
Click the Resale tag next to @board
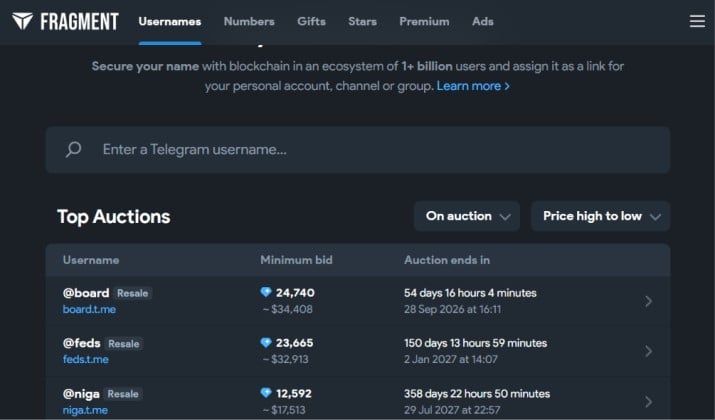pos(133,293)
